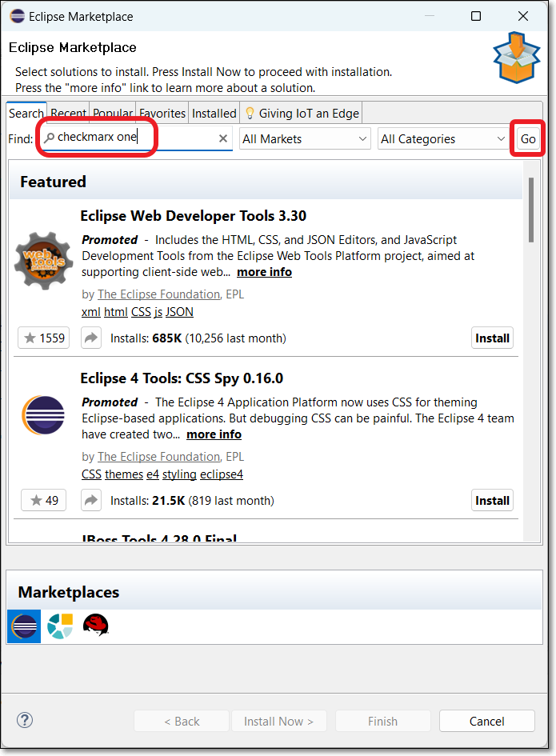Open Eclipse Foundation link under Web Developer Tools
The image size is (556, 756).
coord(158,294)
